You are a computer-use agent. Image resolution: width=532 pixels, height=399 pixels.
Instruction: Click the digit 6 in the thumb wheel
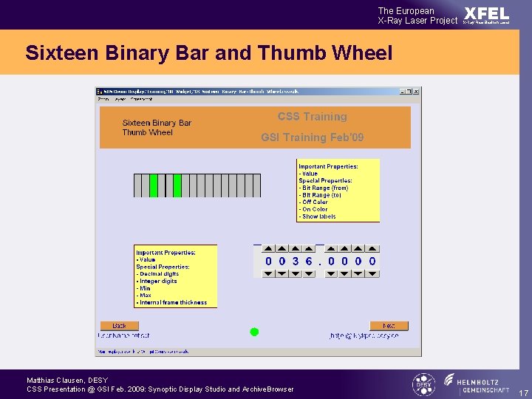coord(309,262)
